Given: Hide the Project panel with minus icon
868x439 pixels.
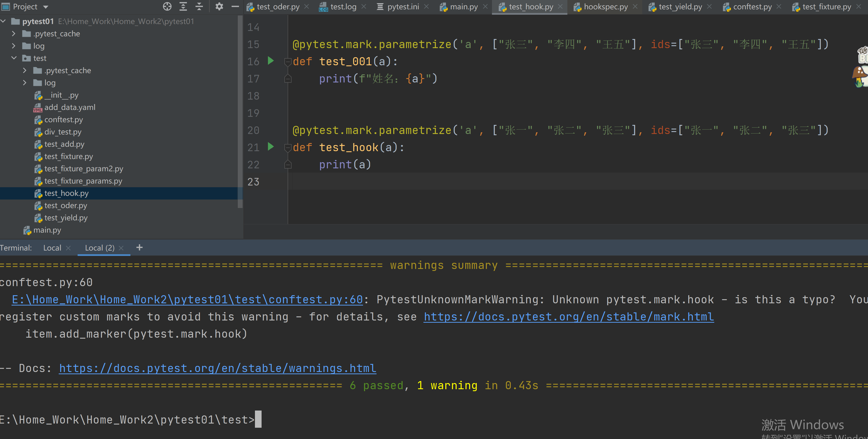Looking at the screenshot, I should [x=235, y=6].
